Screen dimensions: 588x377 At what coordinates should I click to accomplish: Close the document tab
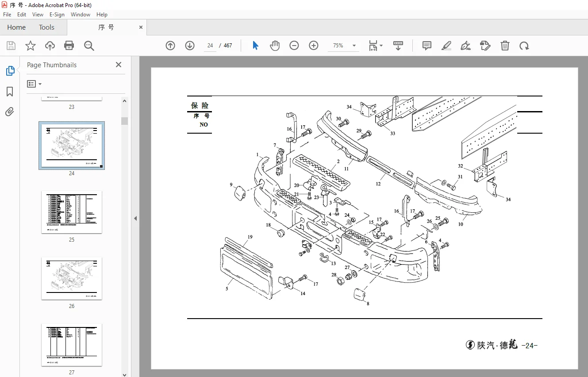coord(141,27)
